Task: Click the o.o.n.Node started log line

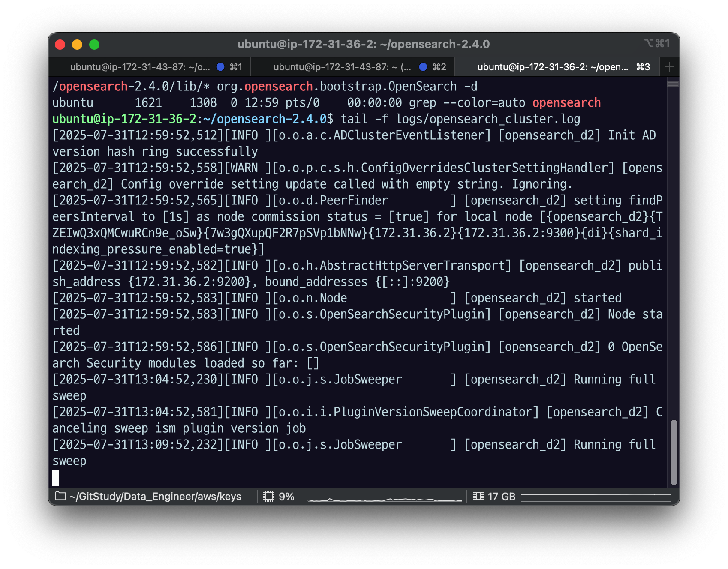Action: point(337,298)
